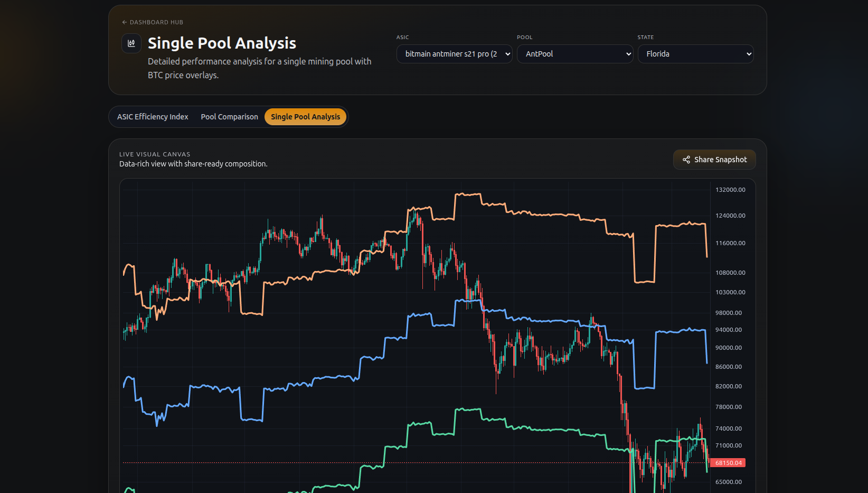Click the red 68150.04 price marker

728,462
